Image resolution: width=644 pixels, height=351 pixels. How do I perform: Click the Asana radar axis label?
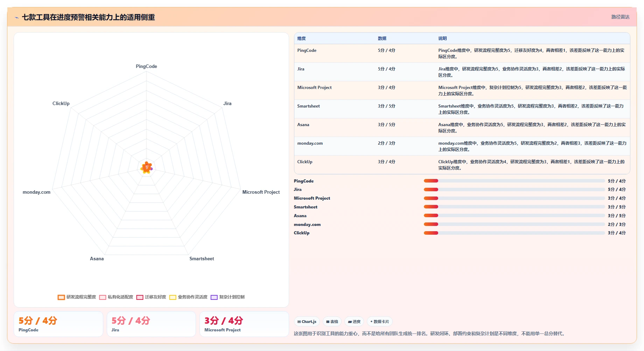(x=97, y=259)
